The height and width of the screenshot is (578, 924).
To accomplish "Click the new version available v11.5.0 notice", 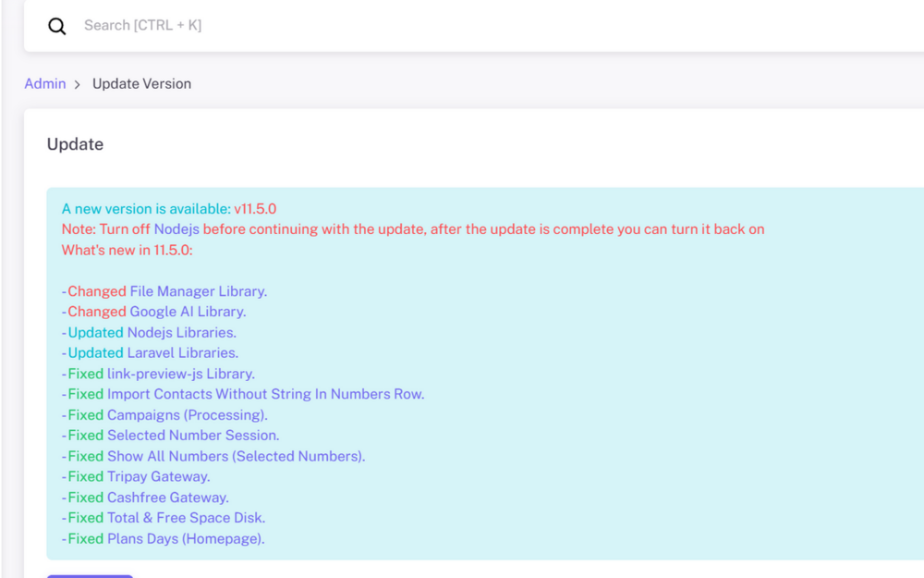I will click(168, 209).
